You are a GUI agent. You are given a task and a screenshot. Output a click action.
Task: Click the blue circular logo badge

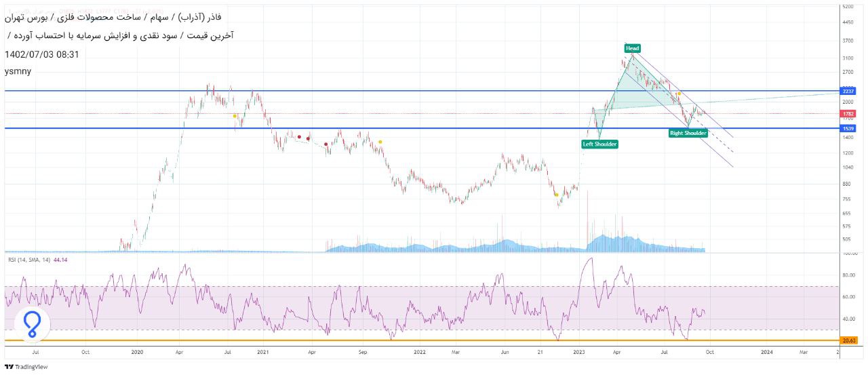point(33,325)
